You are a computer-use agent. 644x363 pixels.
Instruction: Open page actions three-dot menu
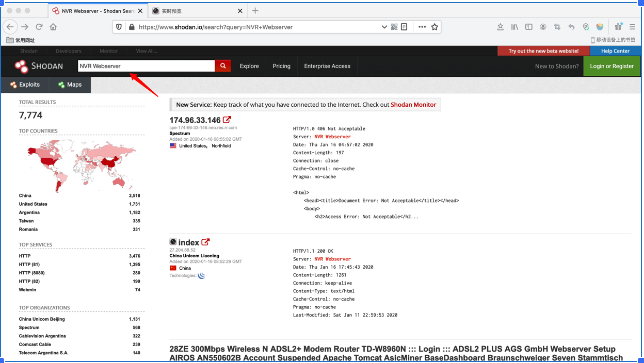click(x=422, y=27)
